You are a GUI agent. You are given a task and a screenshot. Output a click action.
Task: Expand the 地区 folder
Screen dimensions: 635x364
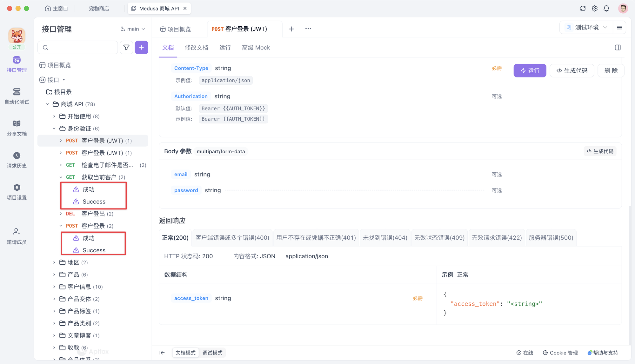54,262
